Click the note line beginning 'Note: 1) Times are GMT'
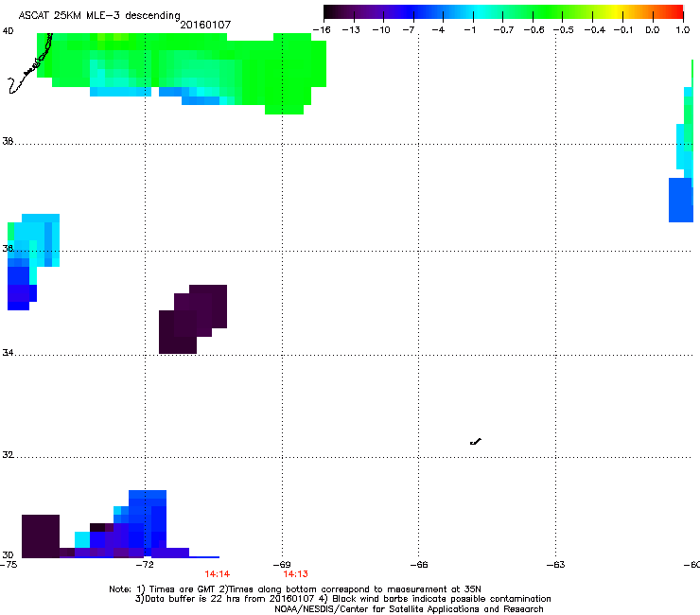This screenshot has height=615, width=700. (295, 589)
